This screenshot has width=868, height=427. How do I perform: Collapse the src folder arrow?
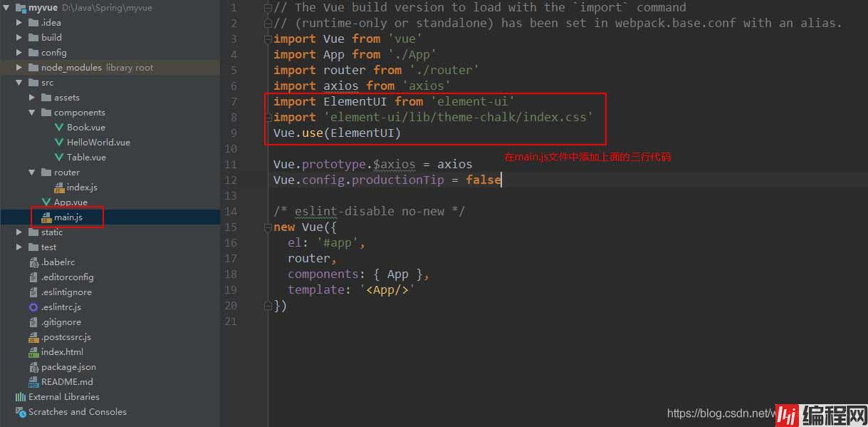click(x=19, y=83)
